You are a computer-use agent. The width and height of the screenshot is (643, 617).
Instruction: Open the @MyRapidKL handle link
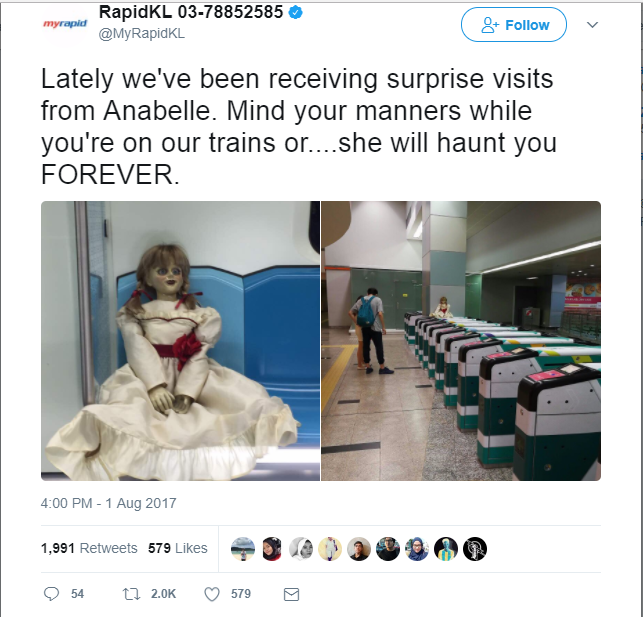coord(141,33)
